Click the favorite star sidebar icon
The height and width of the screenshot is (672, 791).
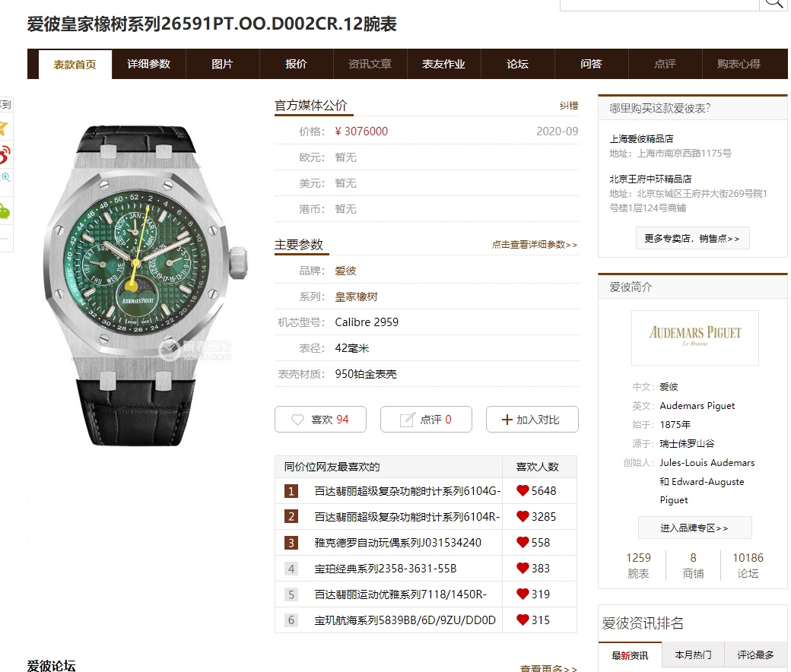tap(4, 128)
